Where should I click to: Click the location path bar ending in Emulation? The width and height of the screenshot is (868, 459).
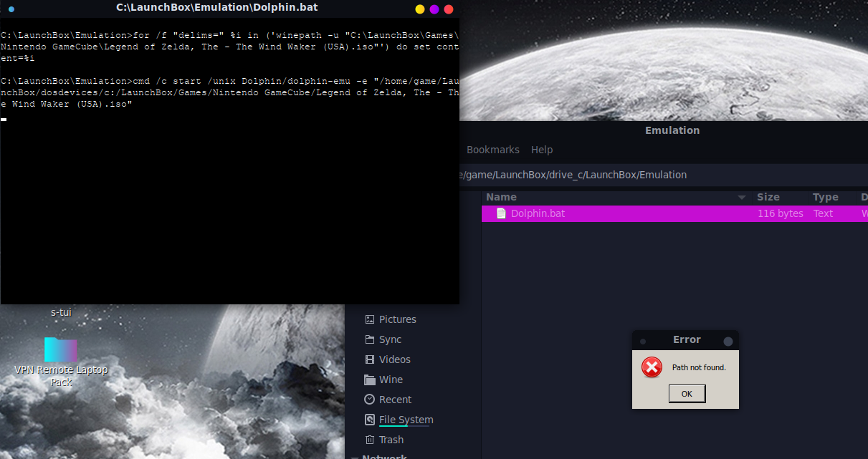[663, 175]
